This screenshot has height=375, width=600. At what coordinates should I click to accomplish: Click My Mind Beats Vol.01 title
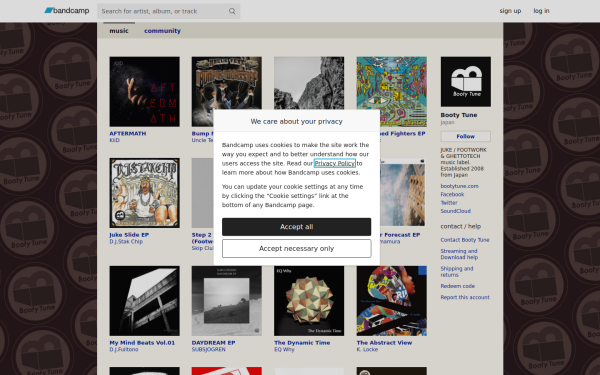click(x=142, y=343)
